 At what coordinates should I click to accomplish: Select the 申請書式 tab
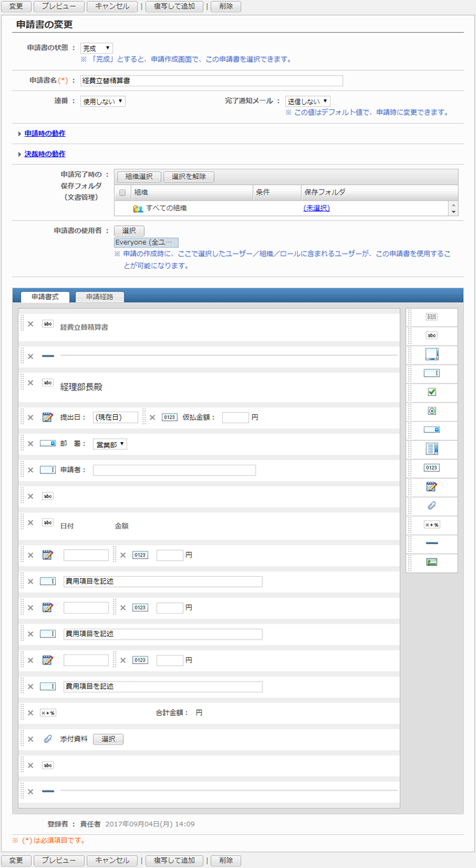click(x=45, y=297)
